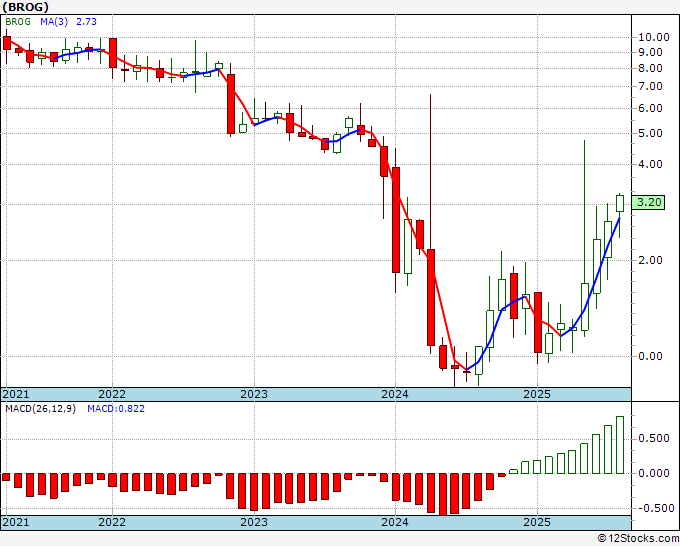Click 2021 on the price chart timeline

click(16, 394)
